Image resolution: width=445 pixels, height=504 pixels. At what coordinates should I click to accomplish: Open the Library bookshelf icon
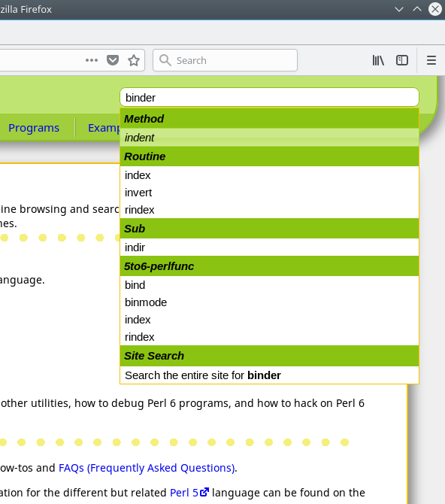coord(378,60)
